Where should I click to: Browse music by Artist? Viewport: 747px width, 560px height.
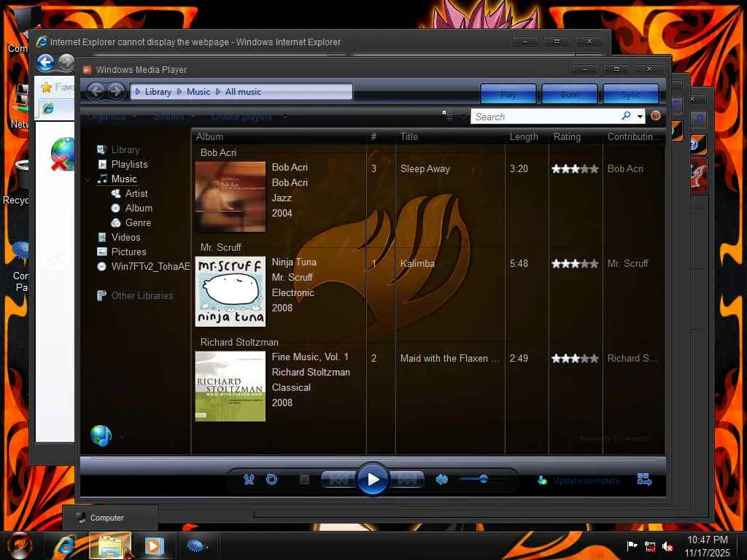[x=136, y=193]
